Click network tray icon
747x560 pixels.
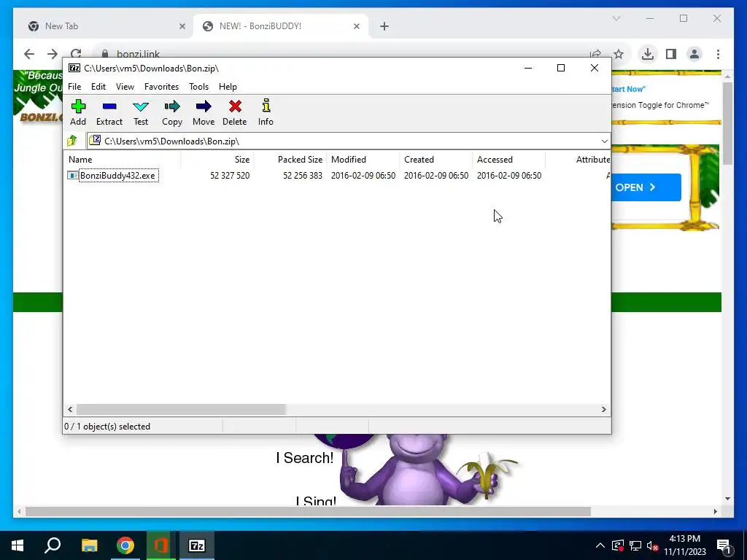click(x=635, y=545)
